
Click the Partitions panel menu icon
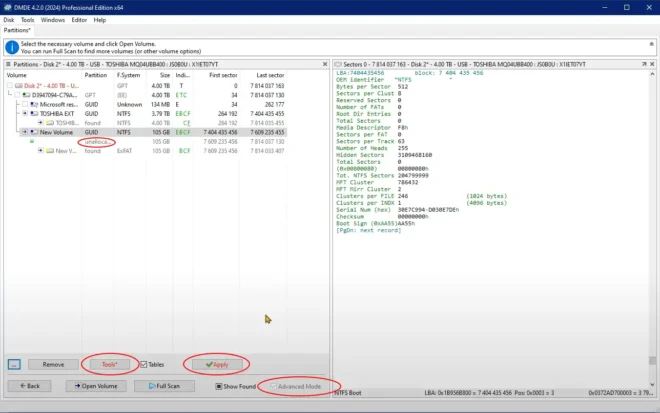(8, 64)
